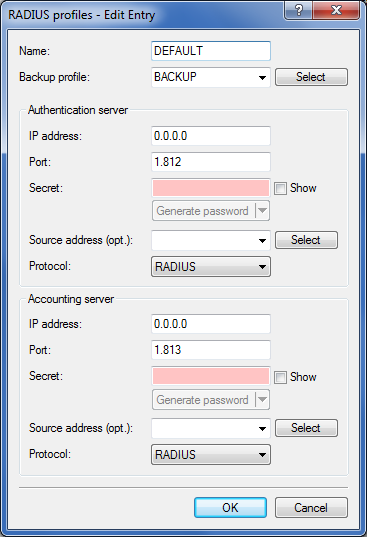Click Select next to Backup profile
Screen dimensions: 367x537
point(311,77)
